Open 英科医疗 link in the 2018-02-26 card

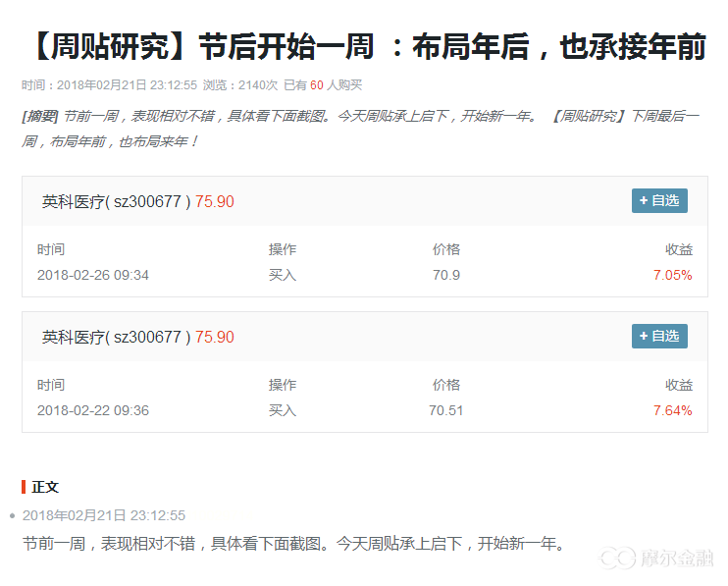pyautogui.click(x=115, y=201)
